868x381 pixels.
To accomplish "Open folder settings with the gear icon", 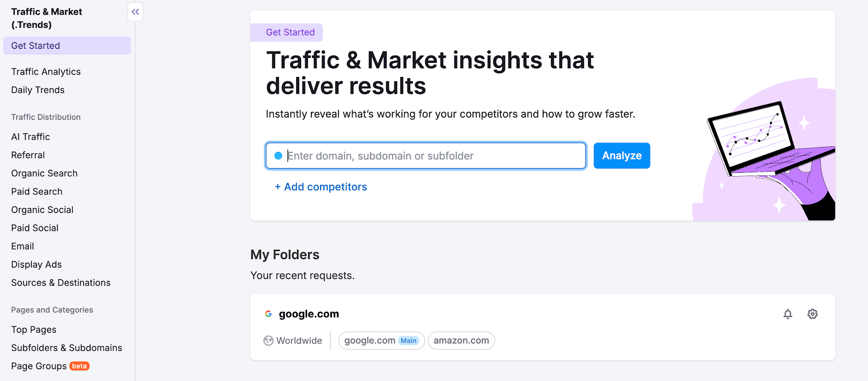I will coord(812,314).
